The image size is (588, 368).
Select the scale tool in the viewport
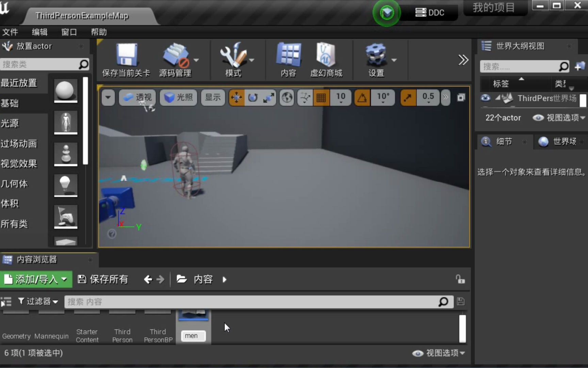pos(268,98)
